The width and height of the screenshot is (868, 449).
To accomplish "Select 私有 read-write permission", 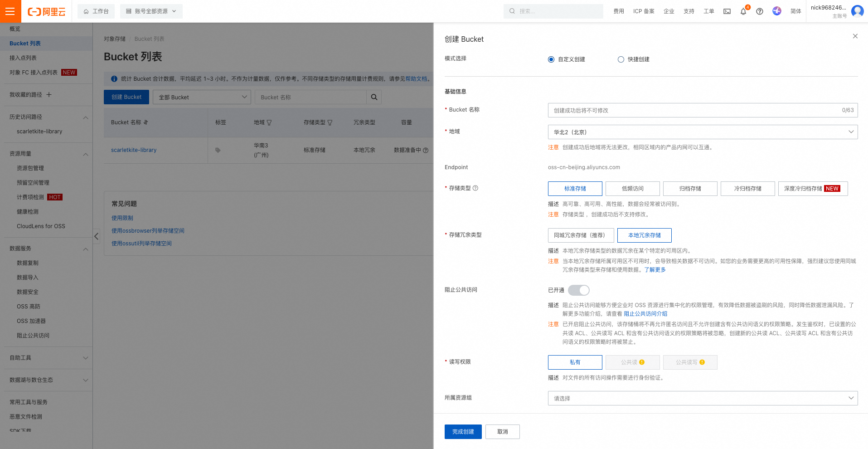I will point(575,362).
